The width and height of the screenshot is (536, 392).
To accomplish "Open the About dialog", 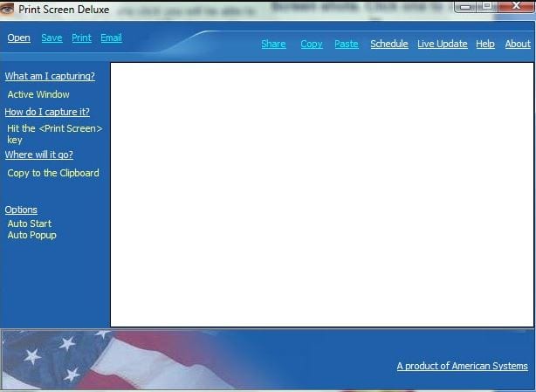I will 518,45.
